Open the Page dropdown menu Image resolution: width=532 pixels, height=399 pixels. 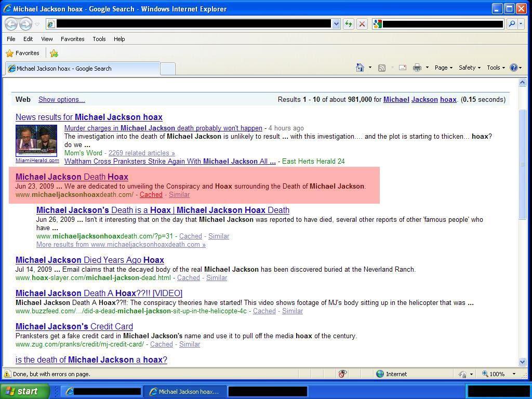pos(444,68)
